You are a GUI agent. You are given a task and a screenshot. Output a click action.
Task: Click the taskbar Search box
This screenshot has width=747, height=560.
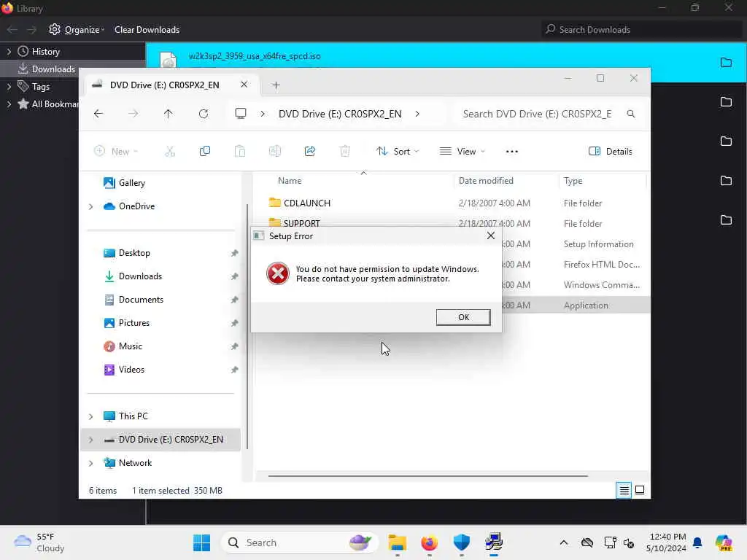tap(299, 542)
